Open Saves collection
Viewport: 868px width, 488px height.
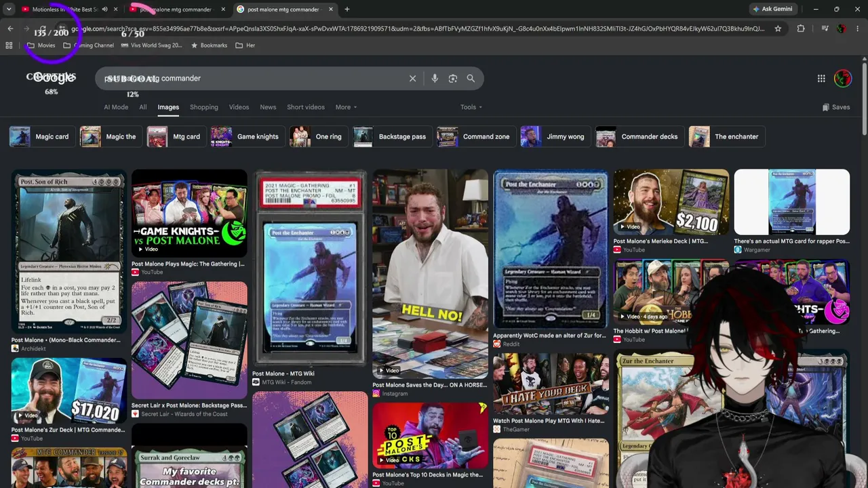pos(835,107)
